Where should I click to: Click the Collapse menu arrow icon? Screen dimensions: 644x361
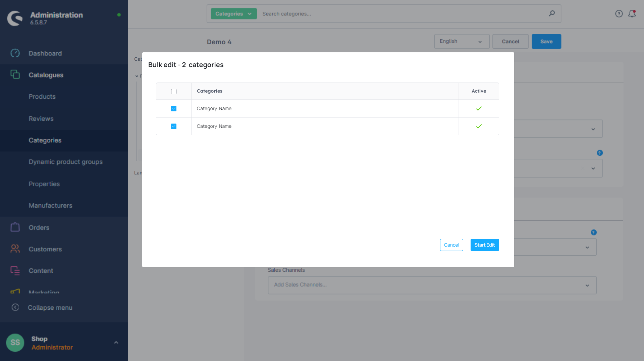[15, 307]
